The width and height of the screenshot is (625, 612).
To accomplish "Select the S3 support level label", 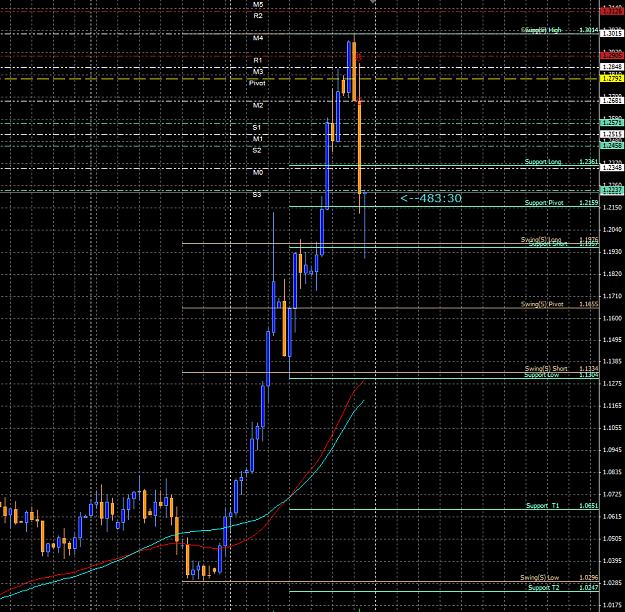I will pos(257,195).
